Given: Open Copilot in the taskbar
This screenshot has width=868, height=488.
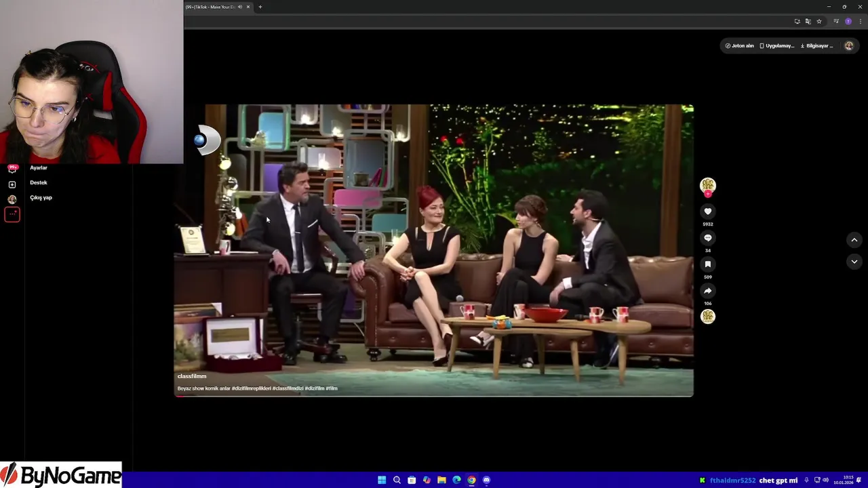Looking at the screenshot, I should point(427,480).
